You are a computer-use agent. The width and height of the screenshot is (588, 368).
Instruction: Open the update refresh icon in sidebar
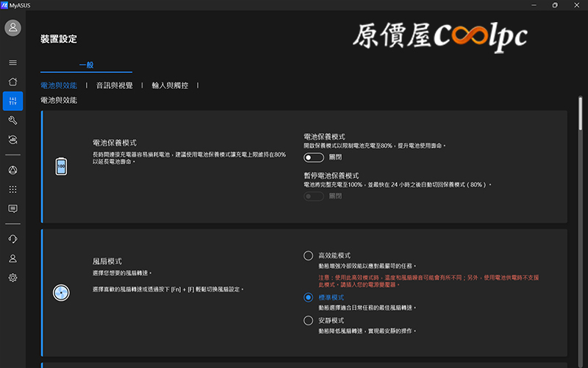pyautogui.click(x=12, y=140)
